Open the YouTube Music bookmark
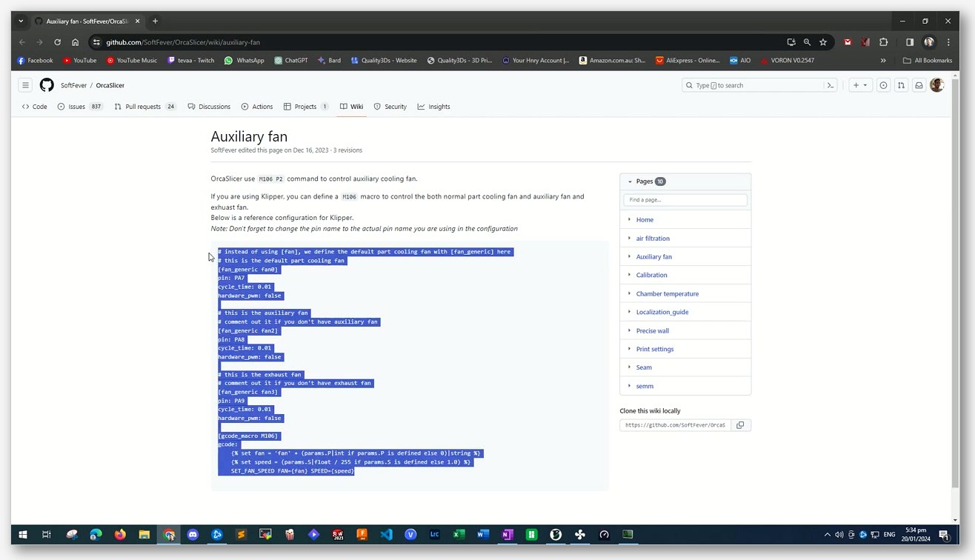 point(132,61)
